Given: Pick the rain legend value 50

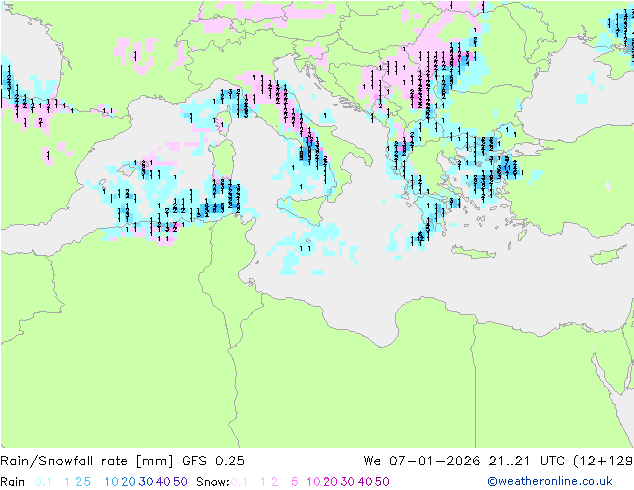Looking at the screenshot, I should click(x=180, y=482).
